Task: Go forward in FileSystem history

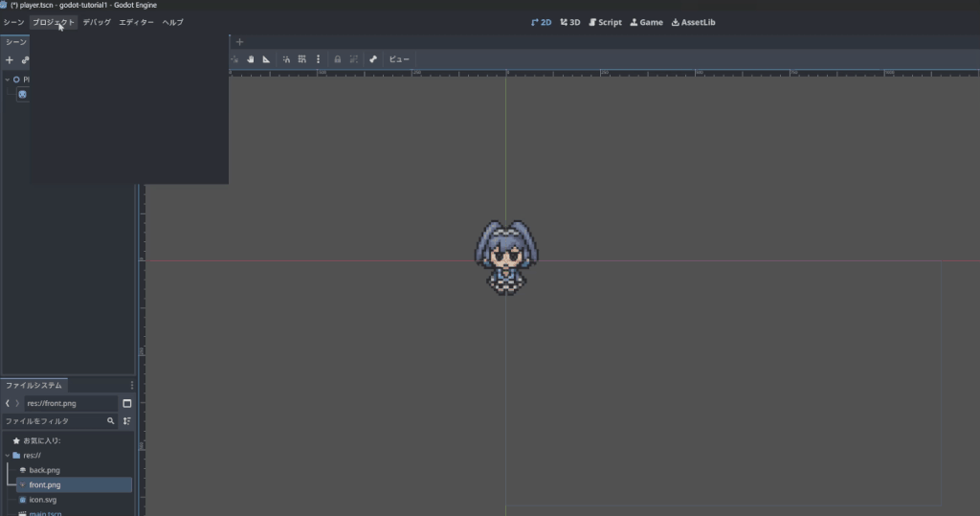Action: point(17,403)
